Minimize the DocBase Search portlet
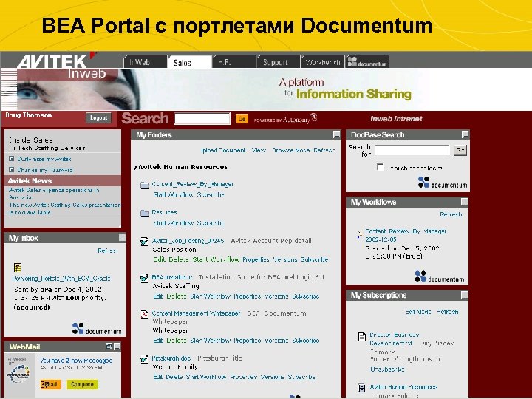The image size is (532, 399). [465, 134]
